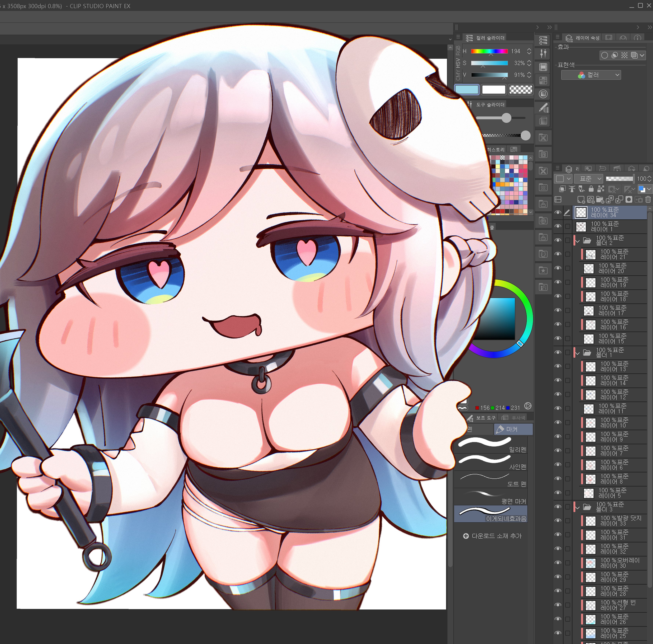Open the 표준 blending mode dropdown
This screenshot has width=653, height=644.
coord(589,178)
